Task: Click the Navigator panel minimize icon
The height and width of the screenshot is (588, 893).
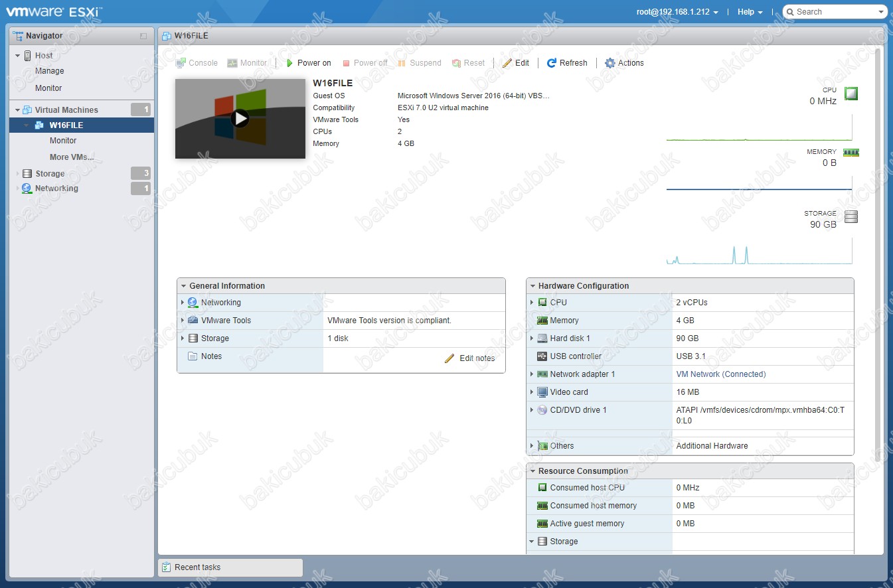Action: (143, 36)
